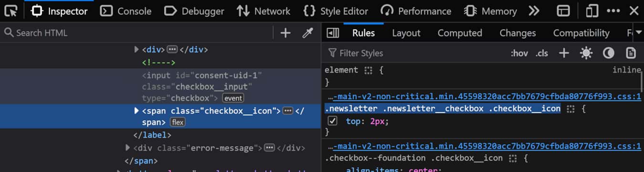The height and width of the screenshot is (172, 644).
Task: Switch to the Console tab
Action: [126, 11]
